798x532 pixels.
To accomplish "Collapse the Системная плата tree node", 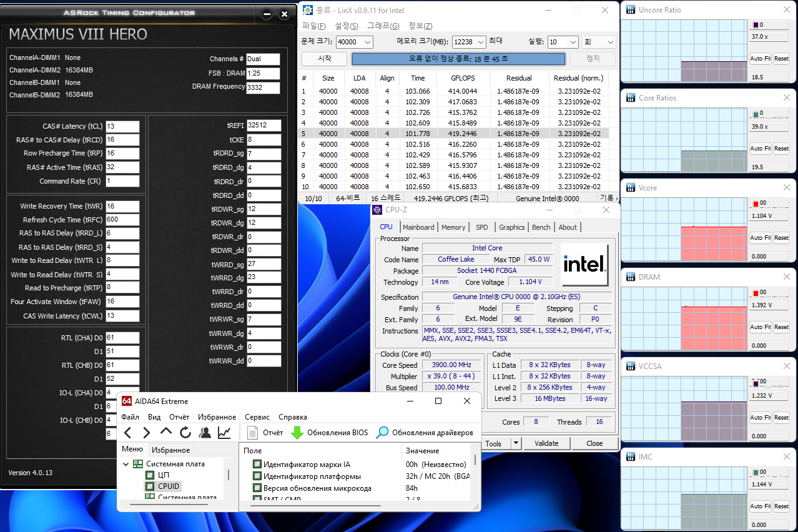I will coord(126,464).
